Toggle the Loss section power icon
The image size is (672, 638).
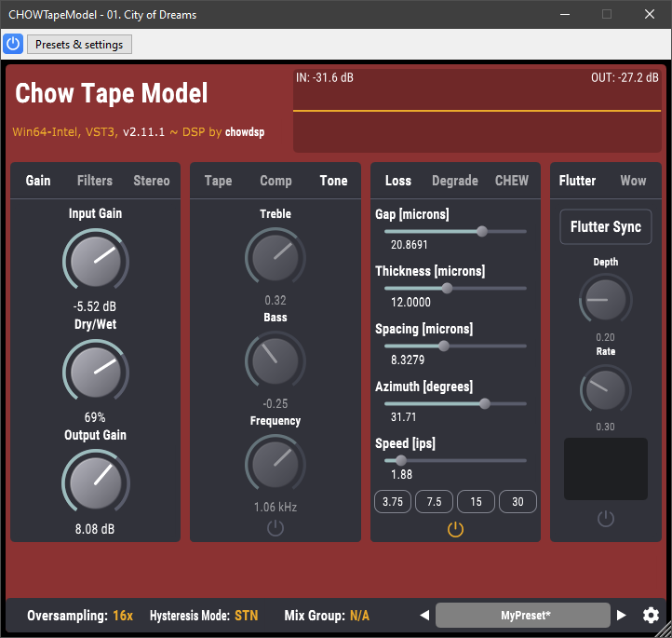455,529
